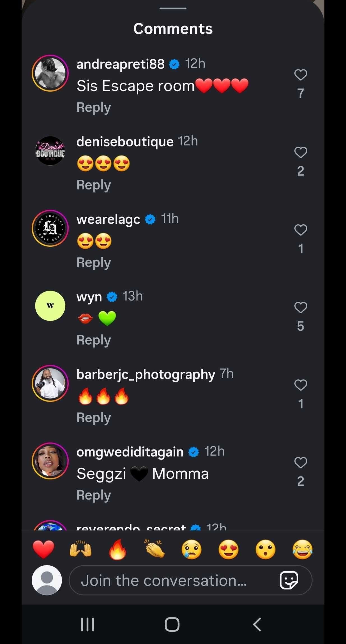Image resolution: width=346 pixels, height=644 pixels.
Task: Tap the fire quick reaction emoji
Action: pyautogui.click(x=118, y=550)
